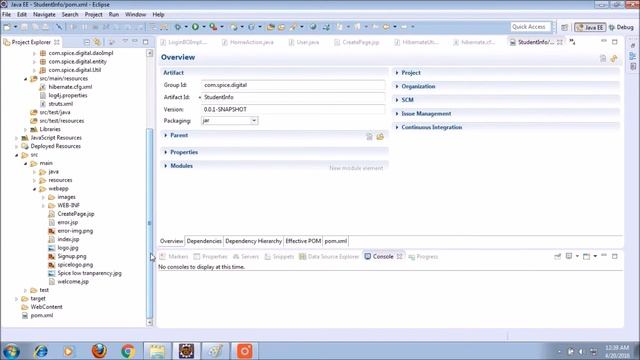Click the Windows Start button

[x=11, y=351]
